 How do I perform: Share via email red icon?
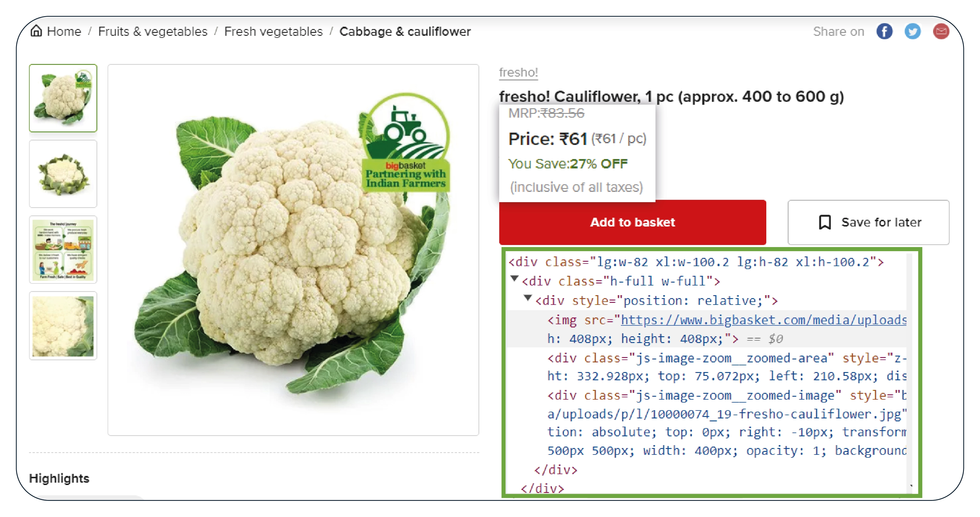click(x=941, y=31)
